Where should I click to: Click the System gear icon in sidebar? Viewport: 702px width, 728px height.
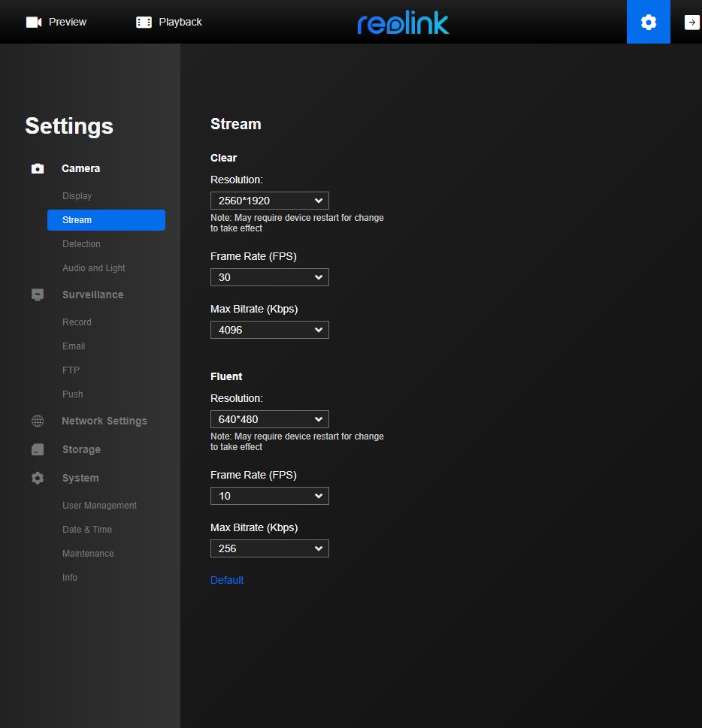pyautogui.click(x=38, y=478)
